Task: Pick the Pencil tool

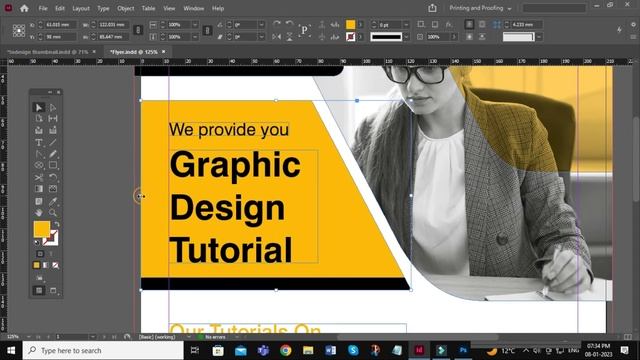Action: pos(53,154)
